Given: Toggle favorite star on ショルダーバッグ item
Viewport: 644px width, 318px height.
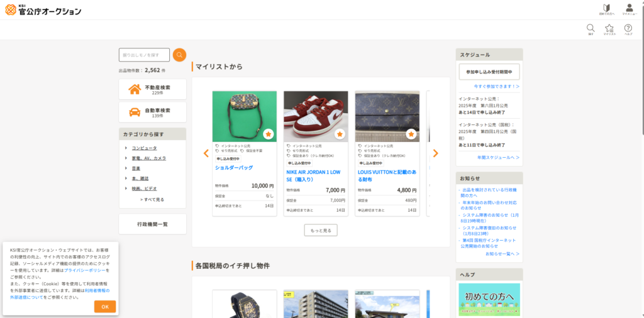Looking at the screenshot, I should point(269,134).
